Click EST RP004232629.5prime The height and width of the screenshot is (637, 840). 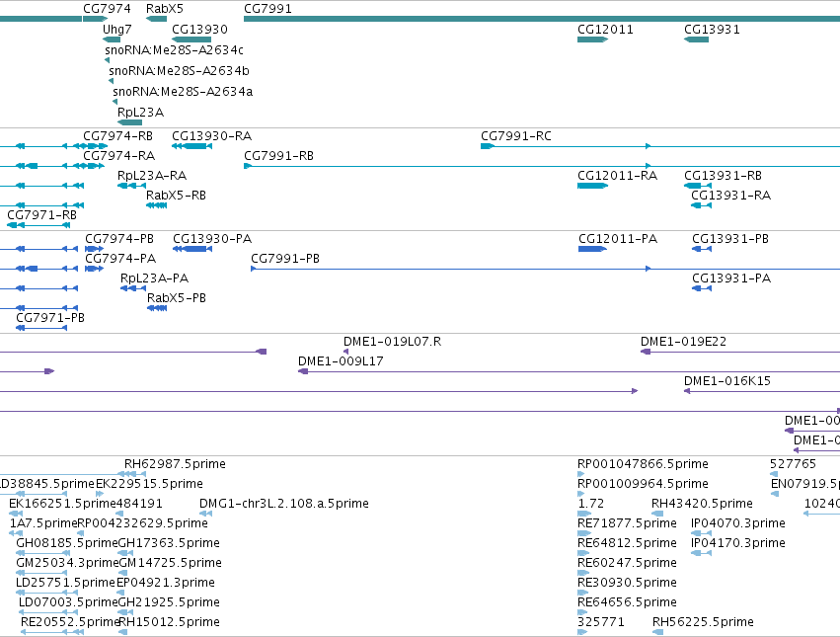[x=142, y=522]
